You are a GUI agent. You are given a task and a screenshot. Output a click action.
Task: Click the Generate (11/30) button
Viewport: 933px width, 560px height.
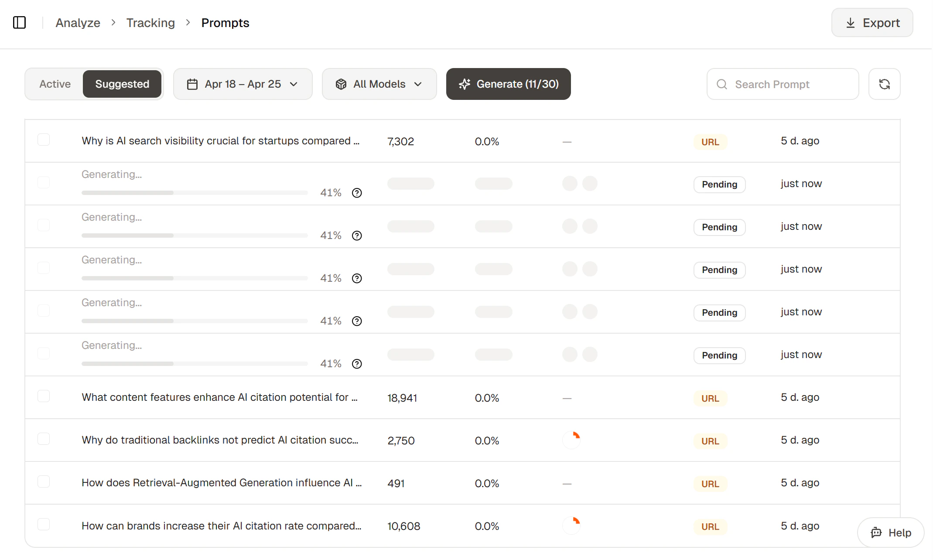click(x=509, y=84)
